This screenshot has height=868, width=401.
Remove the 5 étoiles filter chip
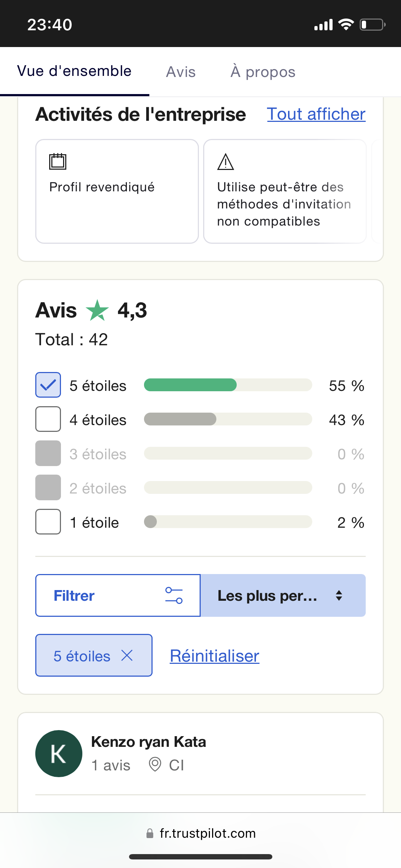click(127, 655)
